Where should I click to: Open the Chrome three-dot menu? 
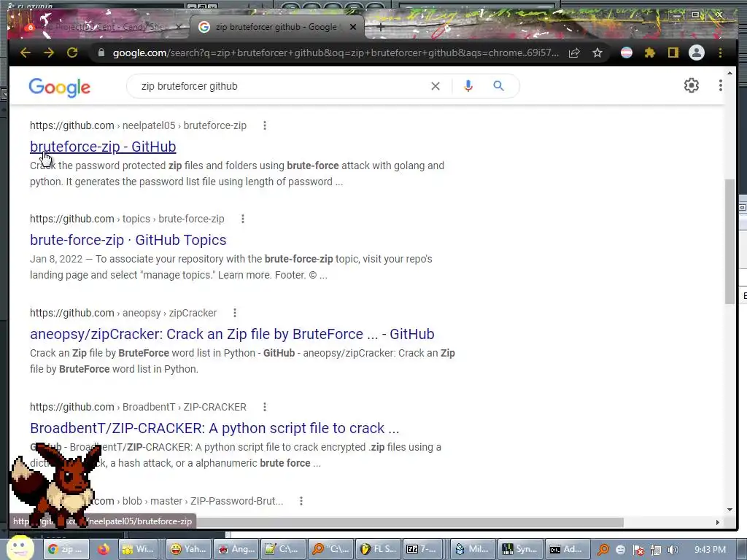720,52
